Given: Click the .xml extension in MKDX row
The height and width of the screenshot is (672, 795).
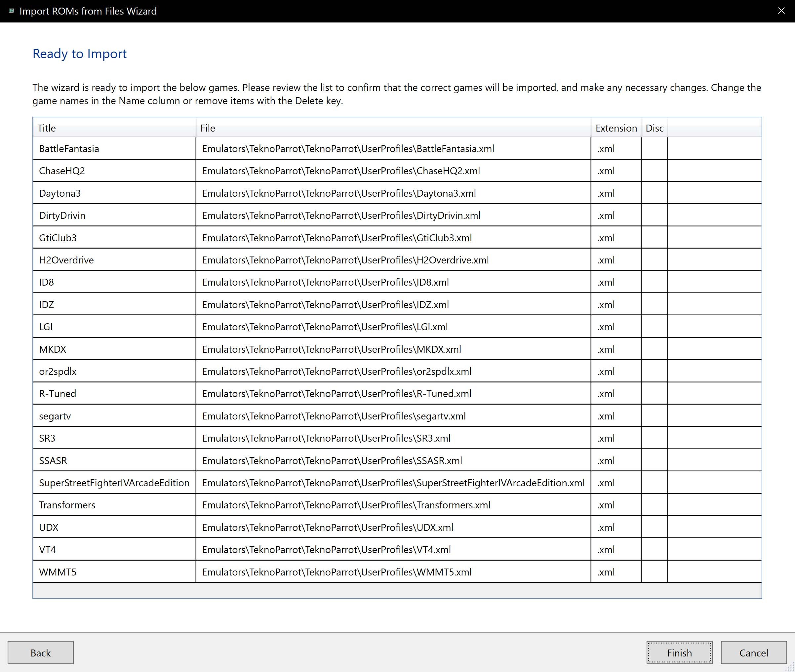Looking at the screenshot, I should tap(616, 349).
